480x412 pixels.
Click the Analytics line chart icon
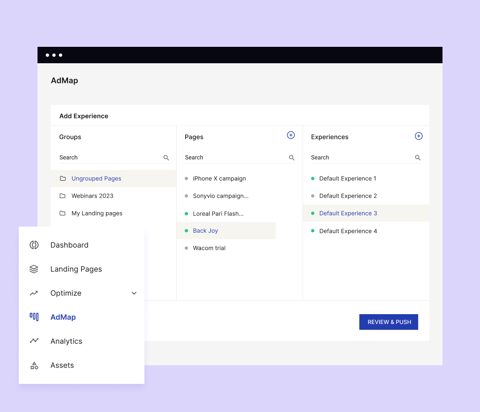(x=34, y=341)
